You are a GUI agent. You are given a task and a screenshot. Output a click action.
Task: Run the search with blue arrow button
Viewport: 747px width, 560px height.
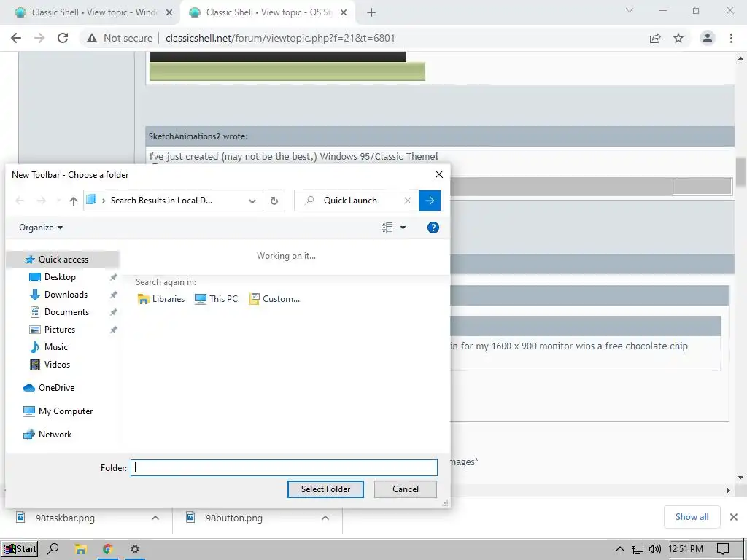coord(429,201)
